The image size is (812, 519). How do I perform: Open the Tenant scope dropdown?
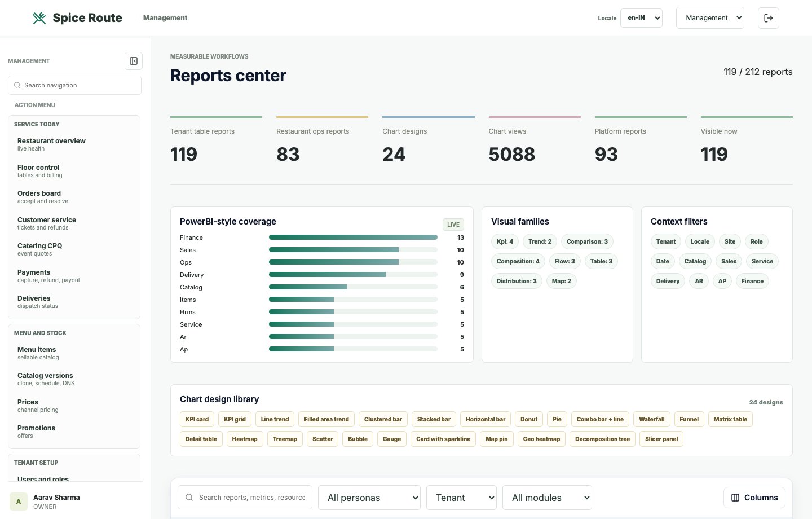[x=461, y=498]
